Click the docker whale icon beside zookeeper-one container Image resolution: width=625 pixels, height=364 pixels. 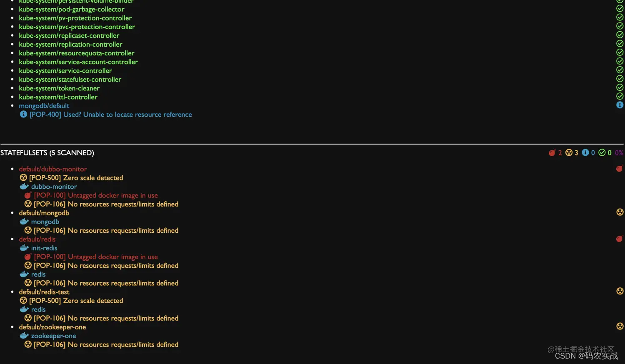coord(24,335)
